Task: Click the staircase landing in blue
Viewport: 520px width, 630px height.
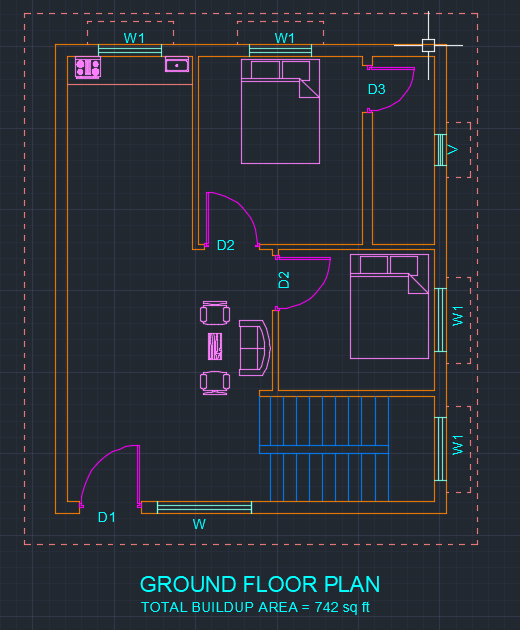Action: click(x=324, y=450)
